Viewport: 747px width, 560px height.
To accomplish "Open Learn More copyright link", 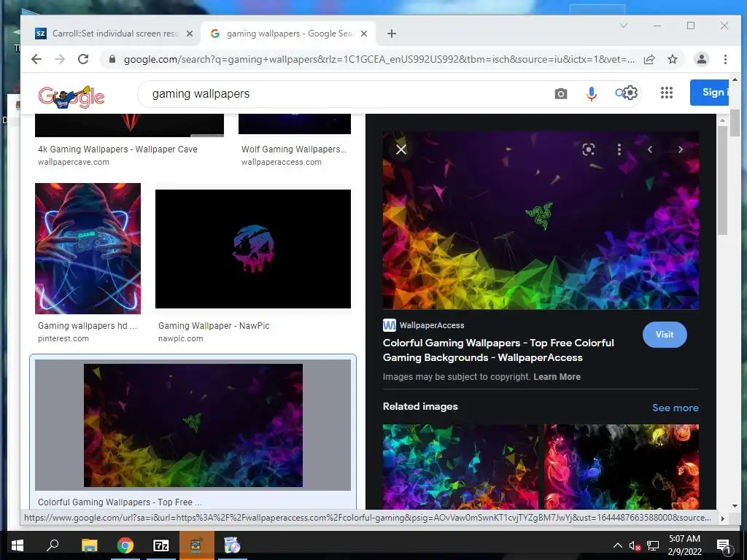I will (x=557, y=377).
